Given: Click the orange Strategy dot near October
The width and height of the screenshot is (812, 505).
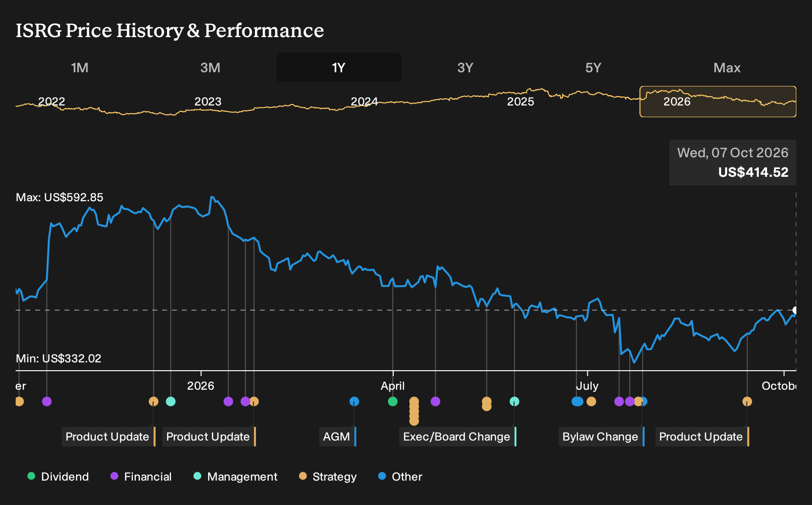Looking at the screenshot, I should coord(747,401).
